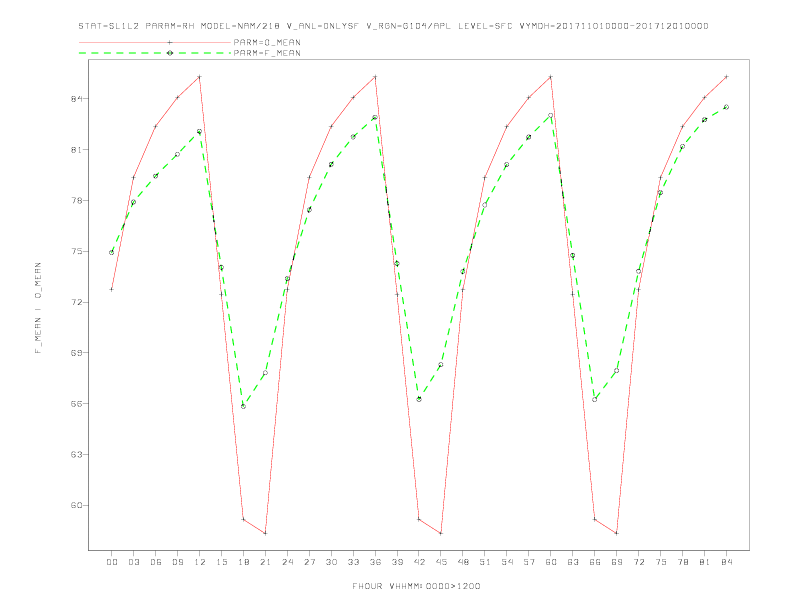792x612 pixels.
Task: Click x-axis forecast hour label 63
Action: (x=572, y=562)
